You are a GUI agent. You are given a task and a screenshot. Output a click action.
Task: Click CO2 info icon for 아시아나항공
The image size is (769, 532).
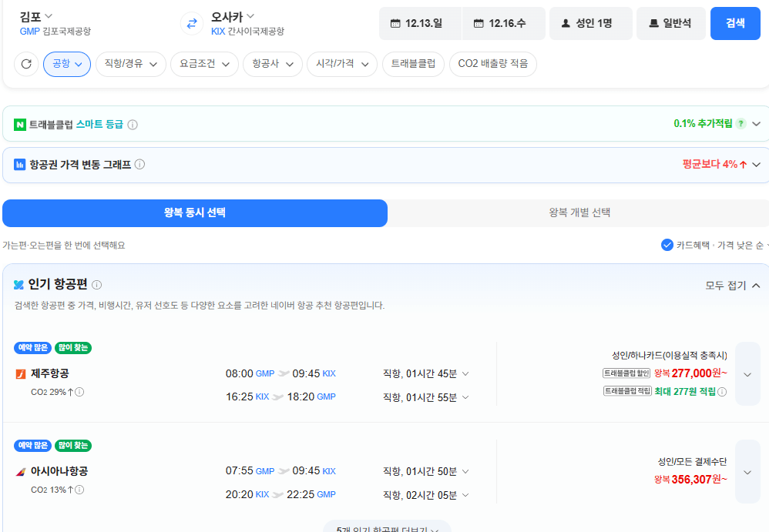79,490
